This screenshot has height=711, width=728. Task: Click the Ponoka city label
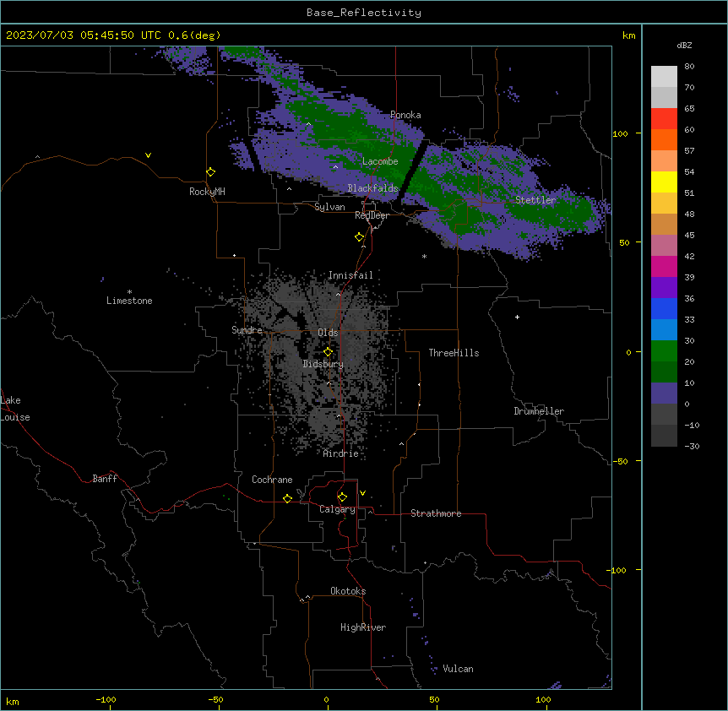point(405,115)
